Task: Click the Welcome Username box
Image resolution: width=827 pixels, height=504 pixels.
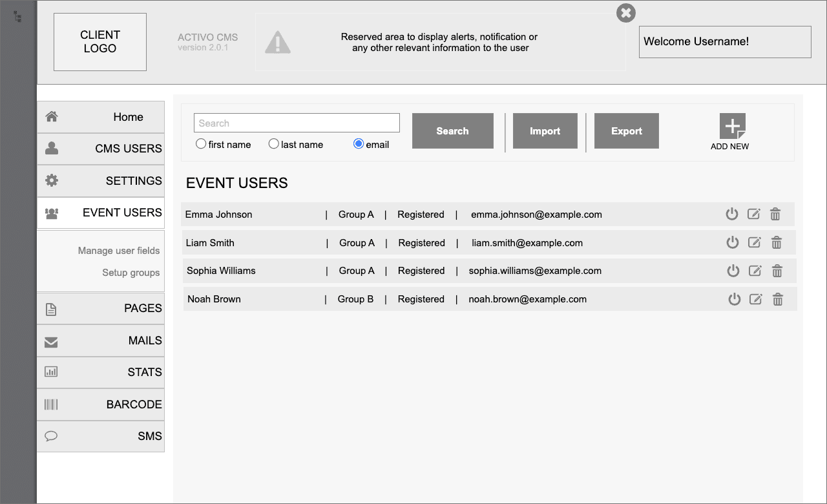Action: click(x=725, y=42)
